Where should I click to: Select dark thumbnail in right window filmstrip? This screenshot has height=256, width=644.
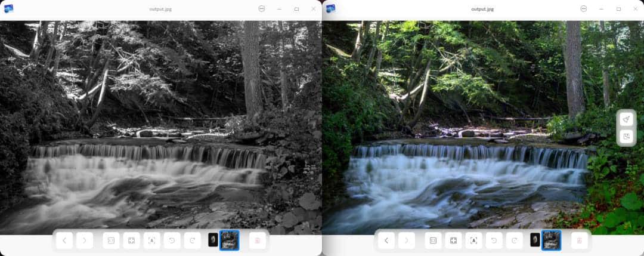tap(535, 240)
